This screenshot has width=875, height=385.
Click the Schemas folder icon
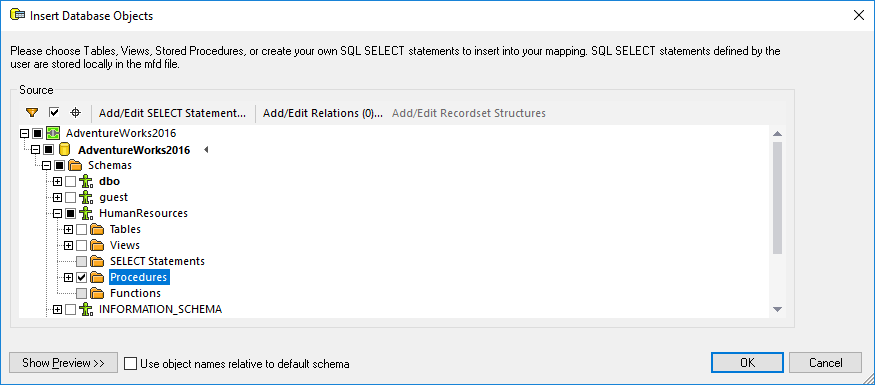[x=75, y=166]
